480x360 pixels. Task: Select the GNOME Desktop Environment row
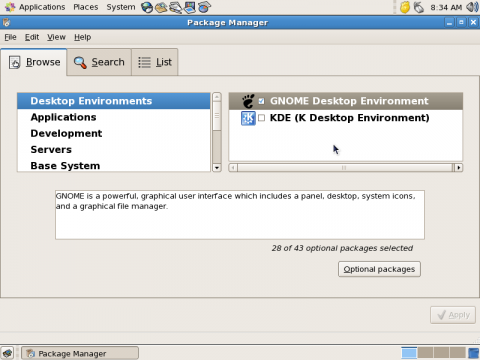pyautogui.click(x=346, y=101)
